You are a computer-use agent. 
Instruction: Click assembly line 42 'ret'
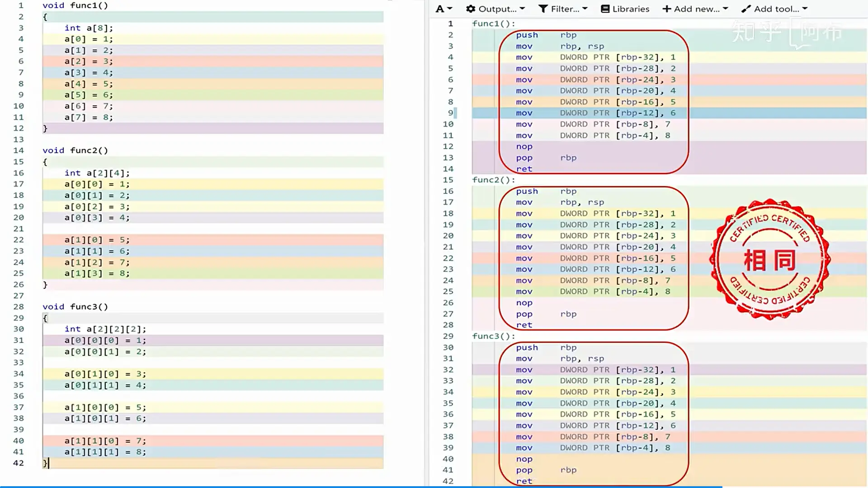point(524,481)
